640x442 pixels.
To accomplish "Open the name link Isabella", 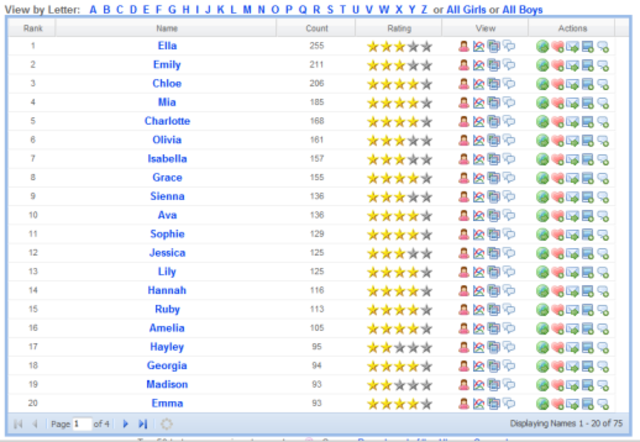I will [x=167, y=158].
